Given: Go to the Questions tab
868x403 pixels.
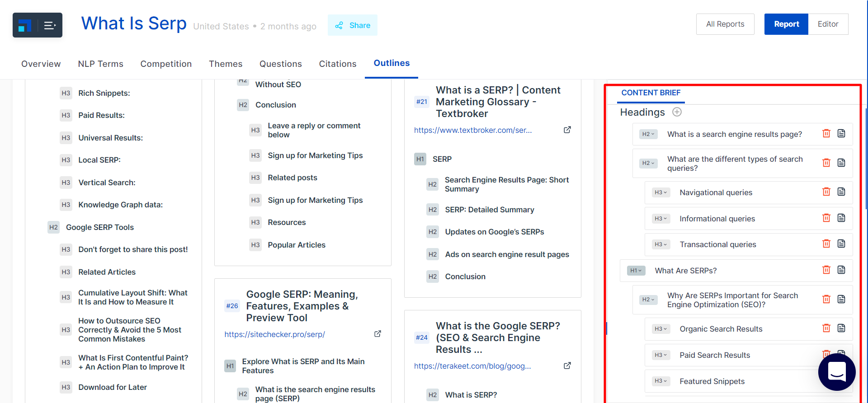Looking at the screenshot, I should coord(281,64).
